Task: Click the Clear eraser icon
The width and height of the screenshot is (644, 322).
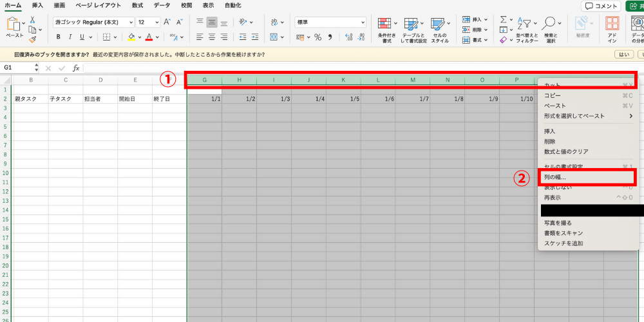Action: [x=504, y=40]
